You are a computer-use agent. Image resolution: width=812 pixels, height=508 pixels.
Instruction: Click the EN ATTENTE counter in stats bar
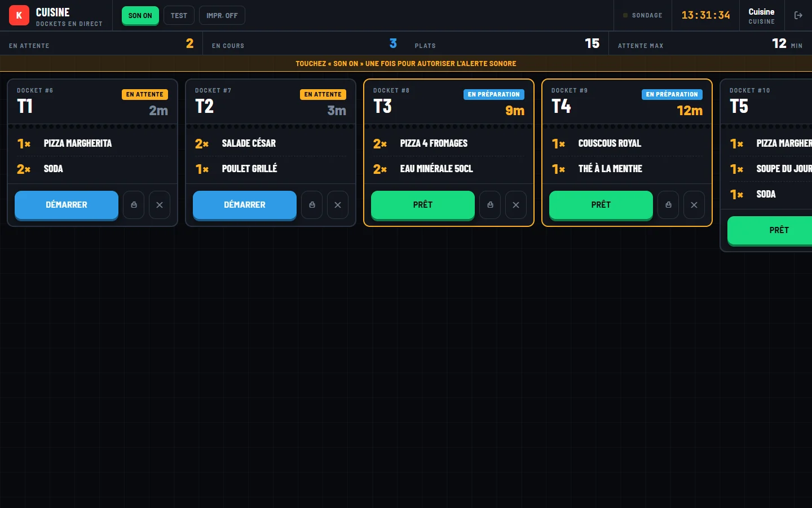(x=101, y=43)
